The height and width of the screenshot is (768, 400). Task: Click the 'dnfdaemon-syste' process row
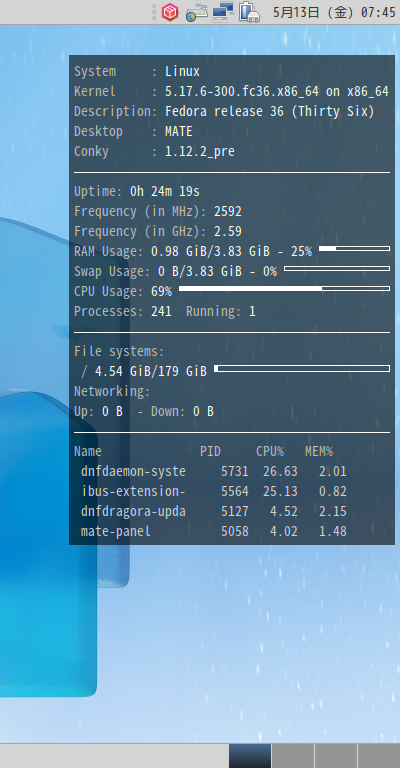click(214, 472)
